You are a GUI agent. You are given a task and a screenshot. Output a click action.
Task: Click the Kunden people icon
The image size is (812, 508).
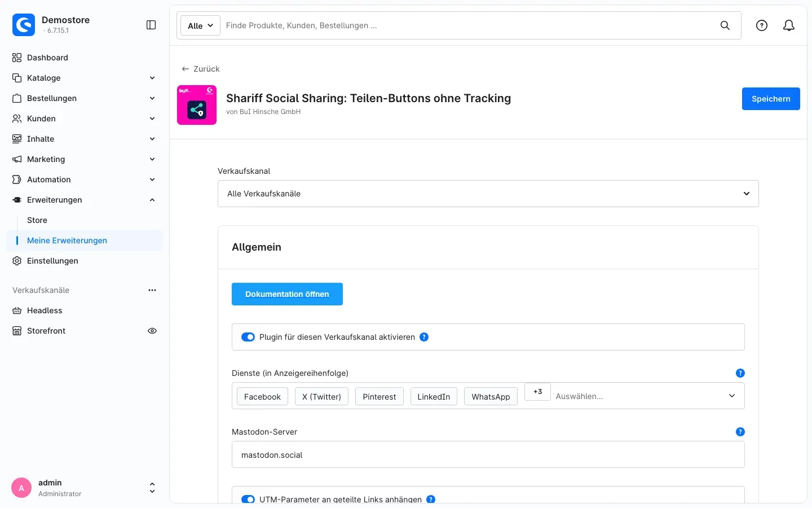tap(17, 119)
